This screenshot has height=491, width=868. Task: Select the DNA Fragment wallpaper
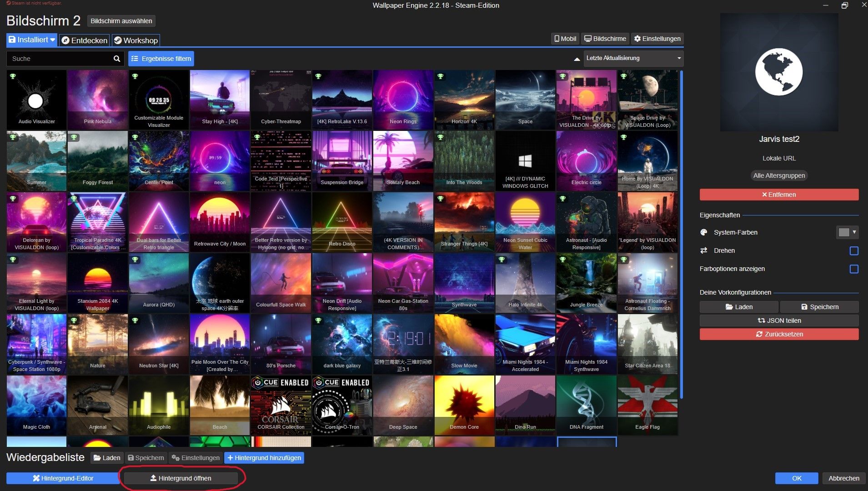click(587, 406)
